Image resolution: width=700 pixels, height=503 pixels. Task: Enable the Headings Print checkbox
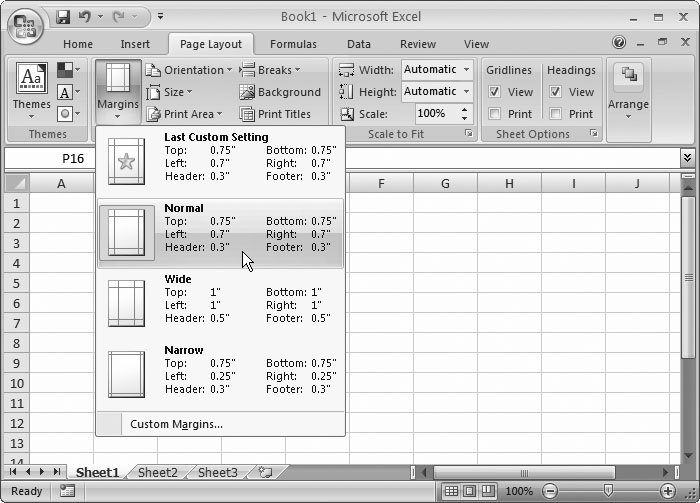point(556,114)
